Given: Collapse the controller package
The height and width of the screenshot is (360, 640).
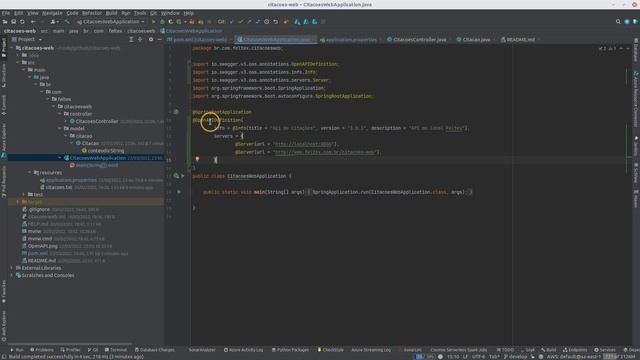Looking at the screenshot, I should [x=60, y=114].
